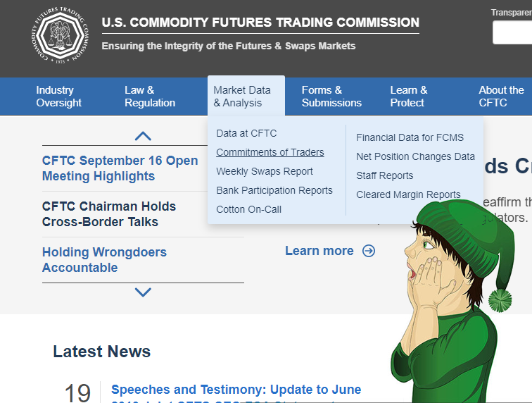Choose Net Position Changes Data
The height and width of the screenshot is (403, 532).
(x=415, y=156)
